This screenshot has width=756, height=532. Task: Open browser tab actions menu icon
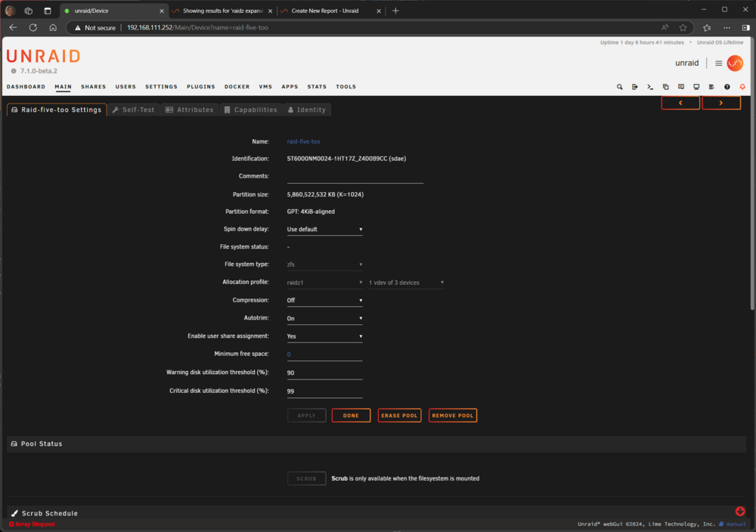pyautogui.click(x=47, y=11)
